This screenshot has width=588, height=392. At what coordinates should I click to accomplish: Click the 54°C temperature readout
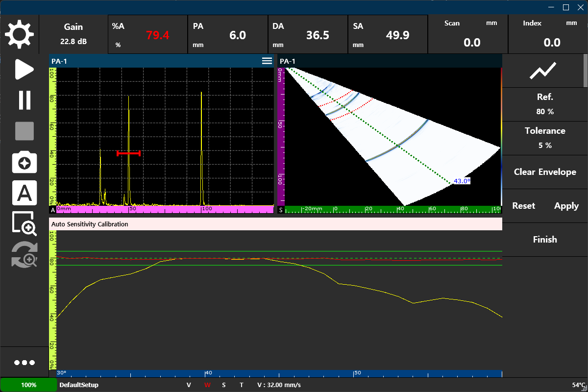click(579, 385)
